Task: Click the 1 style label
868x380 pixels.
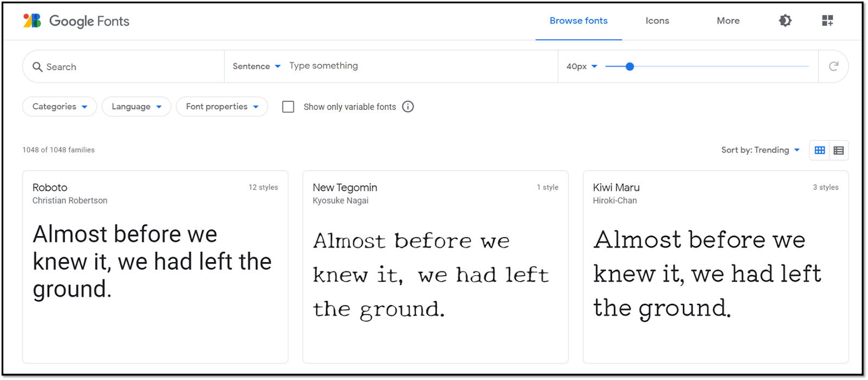Action: [547, 187]
